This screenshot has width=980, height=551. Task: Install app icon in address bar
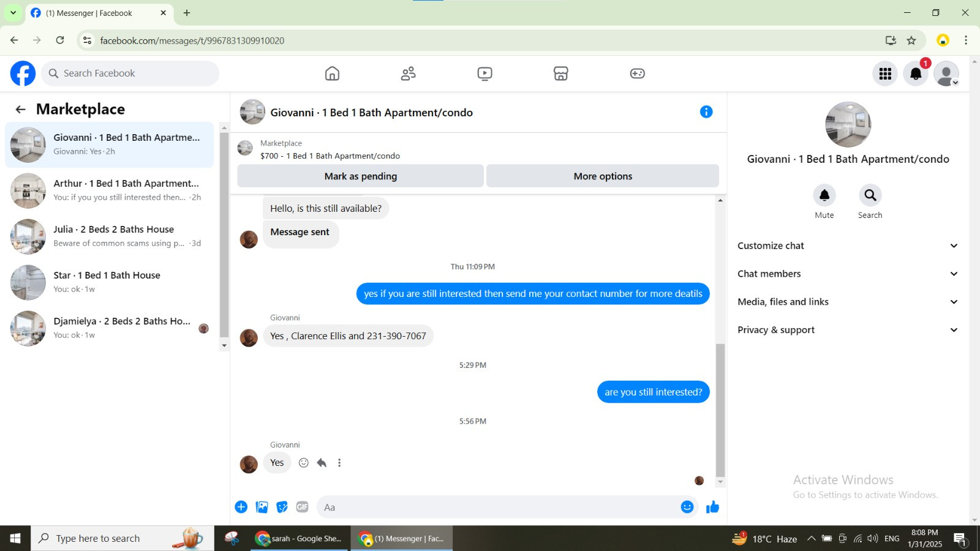point(891,40)
